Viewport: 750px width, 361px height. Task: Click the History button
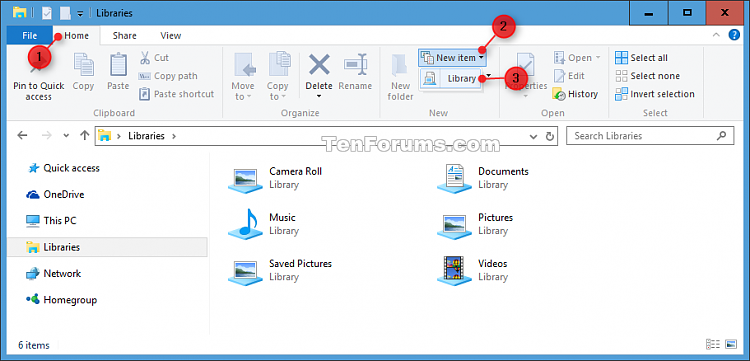coord(575,94)
